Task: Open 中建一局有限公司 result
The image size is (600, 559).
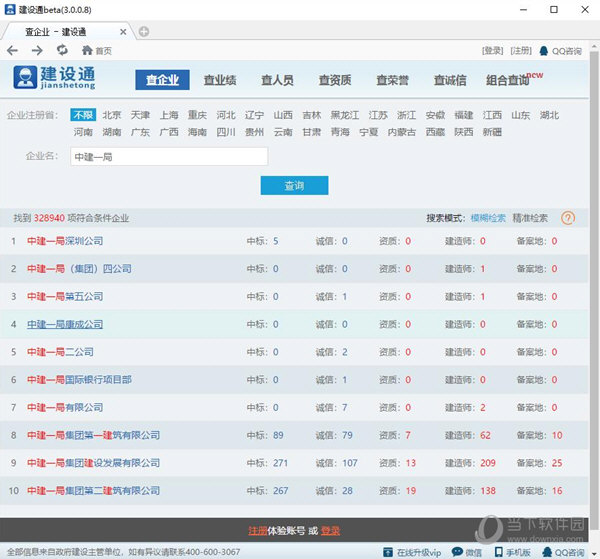Action: (x=65, y=407)
